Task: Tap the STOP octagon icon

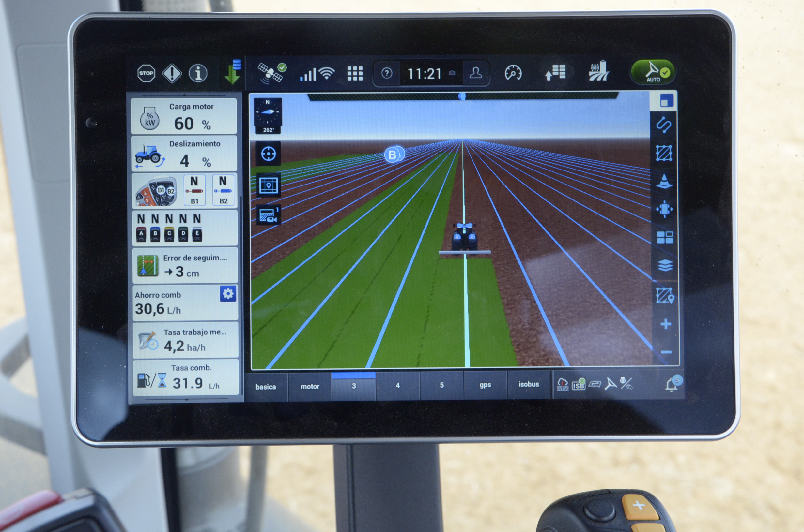Action: 146,73
